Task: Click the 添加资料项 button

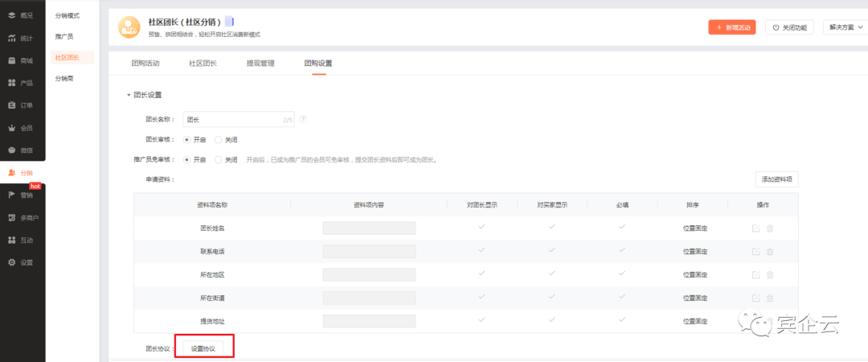Action: pyautogui.click(x=776, y=179)
